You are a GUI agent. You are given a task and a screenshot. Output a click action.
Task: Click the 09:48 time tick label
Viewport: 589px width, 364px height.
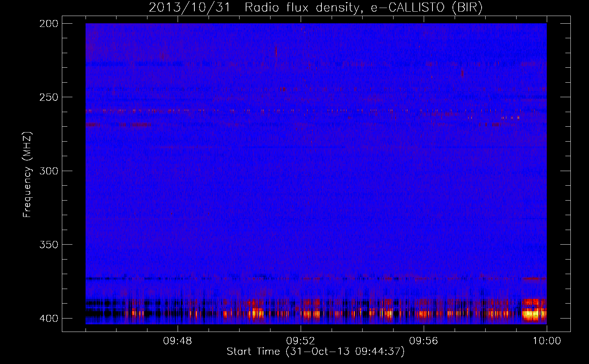[178, 341]
